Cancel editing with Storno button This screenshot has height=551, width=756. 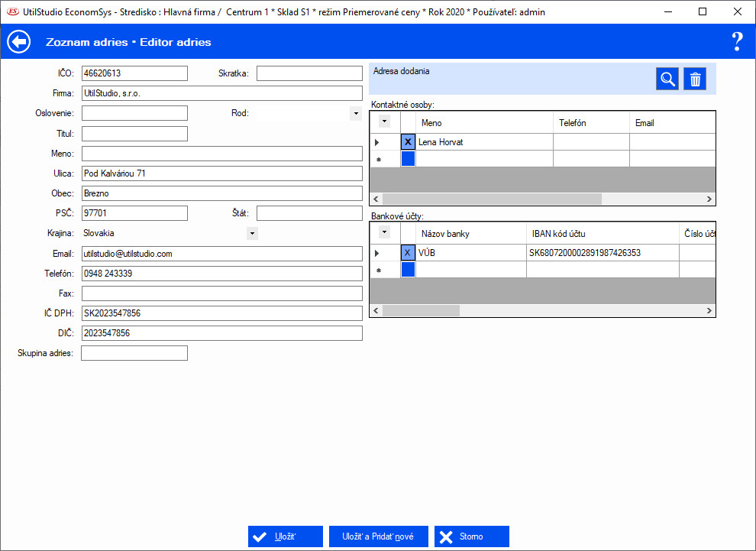pyautogui.click(x=471, y=536)
